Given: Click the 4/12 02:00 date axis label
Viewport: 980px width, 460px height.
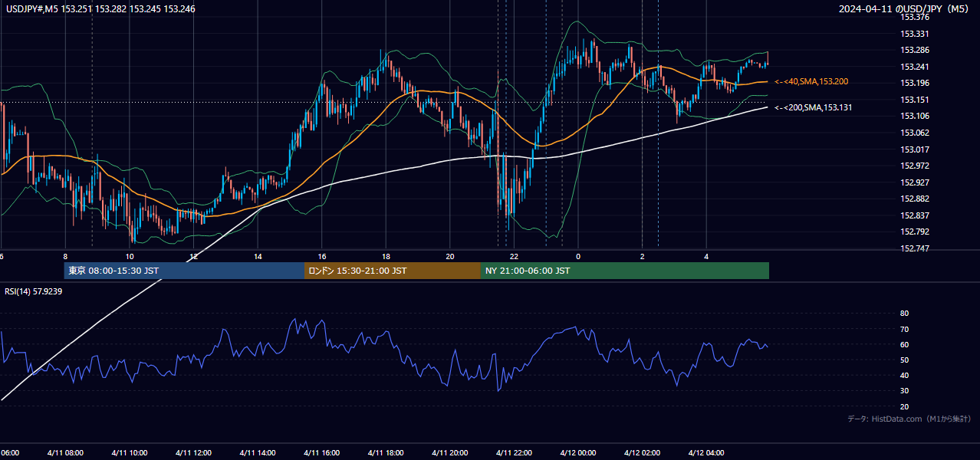Looking at the screenshot, I should [x=642, y=453].
